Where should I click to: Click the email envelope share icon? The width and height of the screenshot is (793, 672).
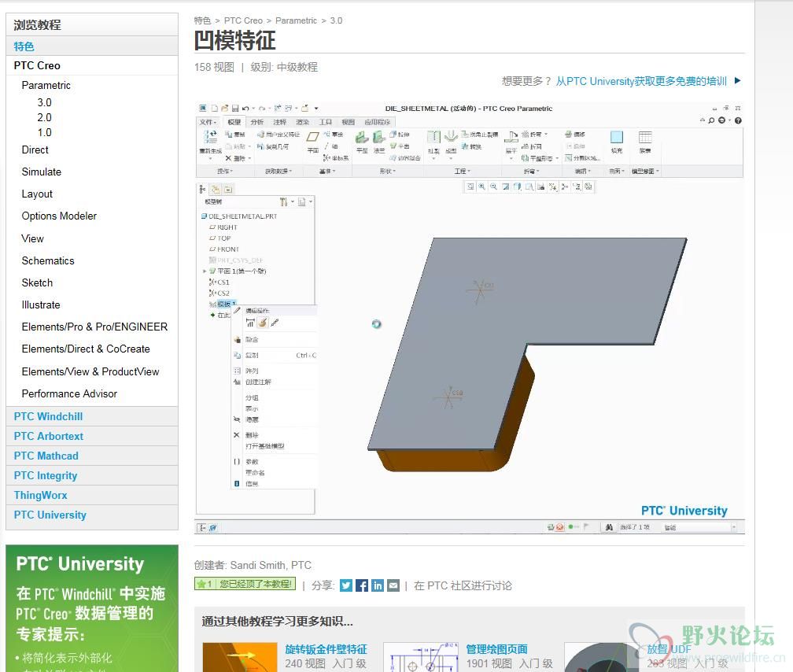393,585
